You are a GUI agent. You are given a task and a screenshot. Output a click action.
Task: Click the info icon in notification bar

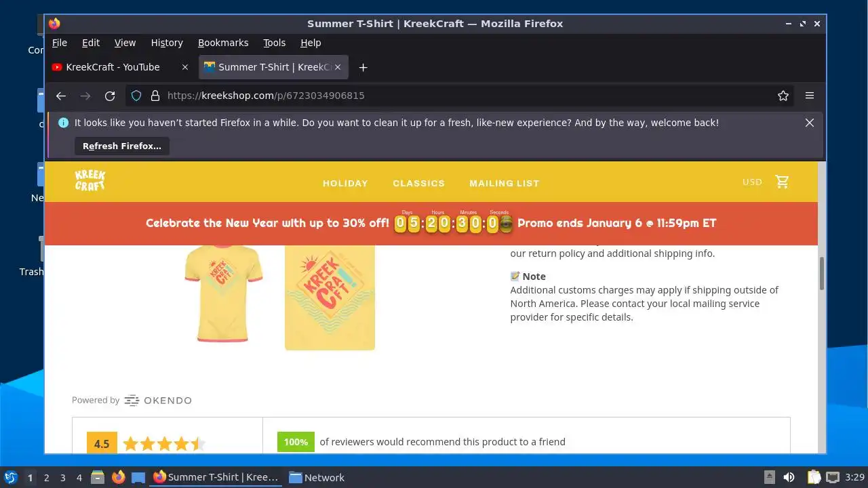[x=64, y=123]
